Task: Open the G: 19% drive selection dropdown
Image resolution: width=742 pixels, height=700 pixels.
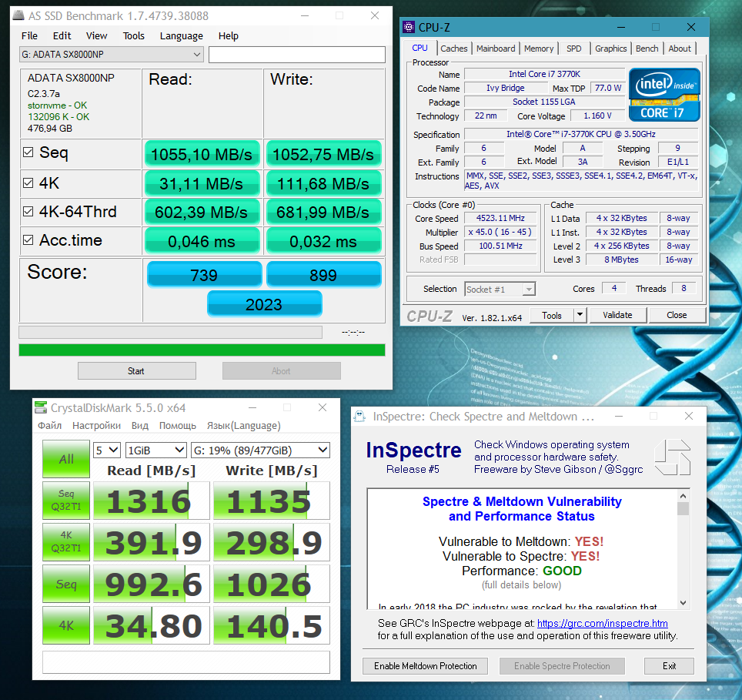Action: click(260, 450)
